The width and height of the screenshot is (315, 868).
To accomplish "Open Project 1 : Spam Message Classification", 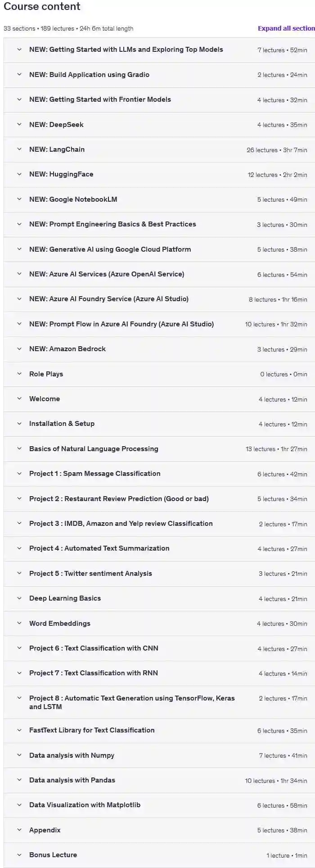I will click(x=94, y=474).
